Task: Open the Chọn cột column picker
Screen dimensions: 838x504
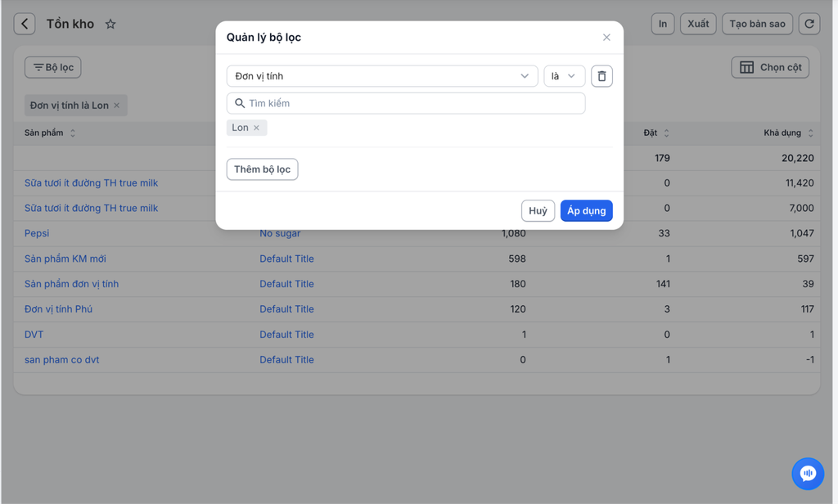Action: pyautogui.click(x=770, y=67)
